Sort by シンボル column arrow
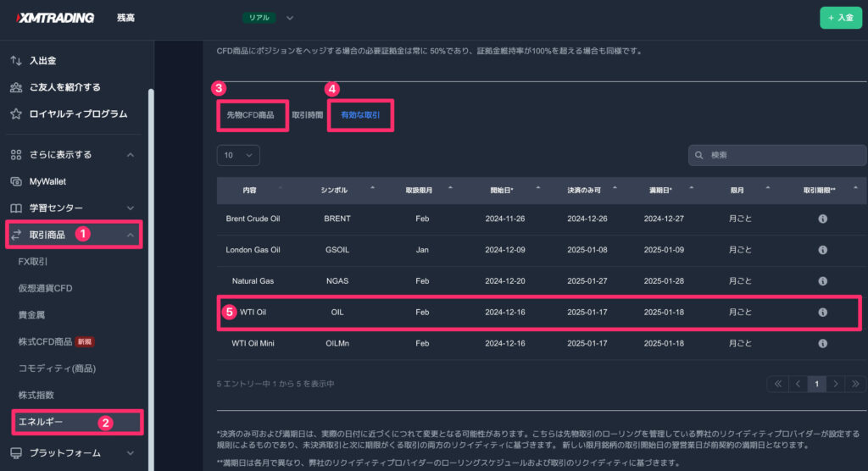868x471 pixels. coord(373,188)
